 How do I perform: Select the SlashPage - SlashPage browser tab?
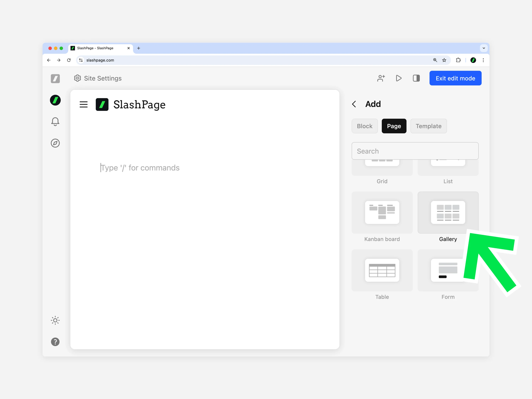tap(100, 48)
